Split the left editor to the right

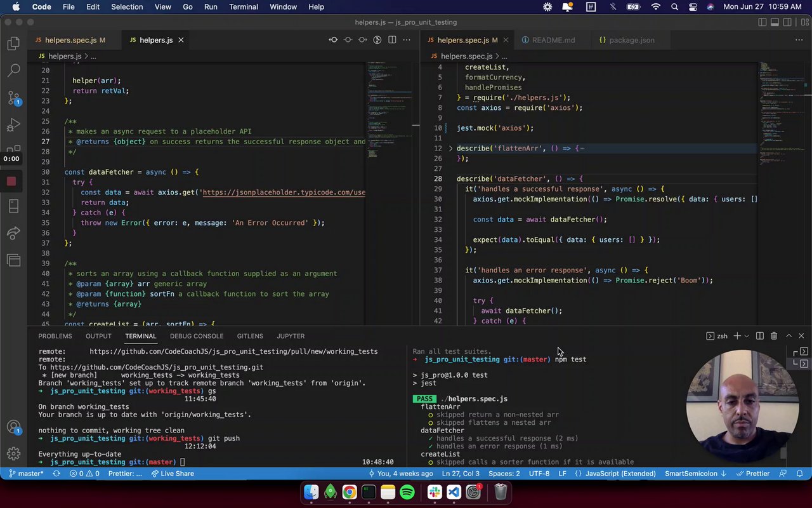392,40
